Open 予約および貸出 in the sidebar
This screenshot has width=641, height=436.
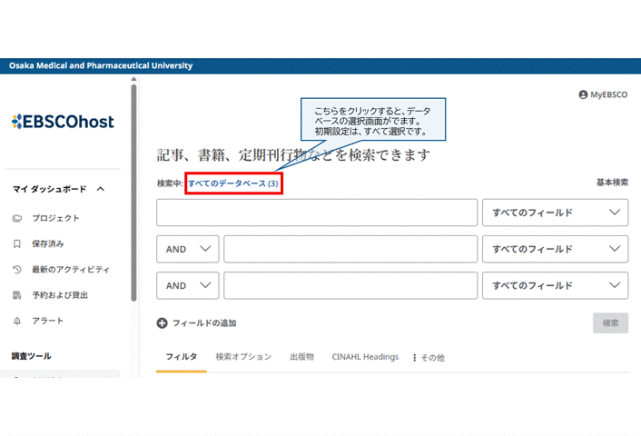tap(60, 295)
